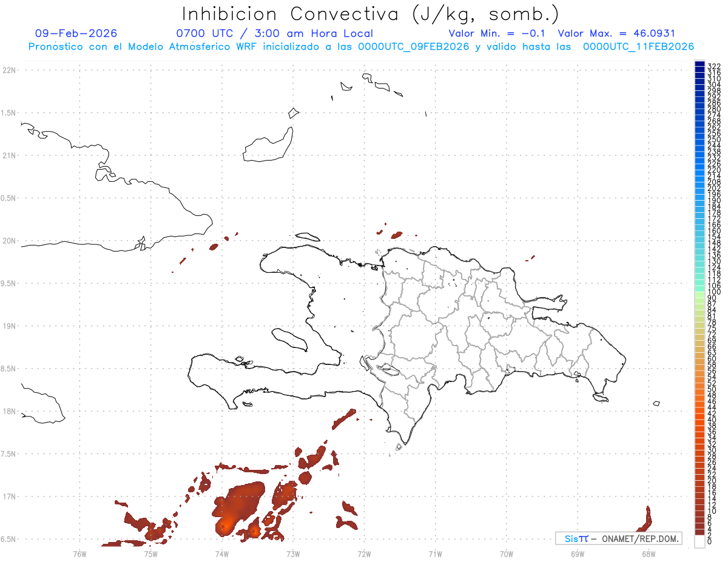Click the largest orange inhibition patch near 74W
This screenshot has width=728, height=562.
238,508
